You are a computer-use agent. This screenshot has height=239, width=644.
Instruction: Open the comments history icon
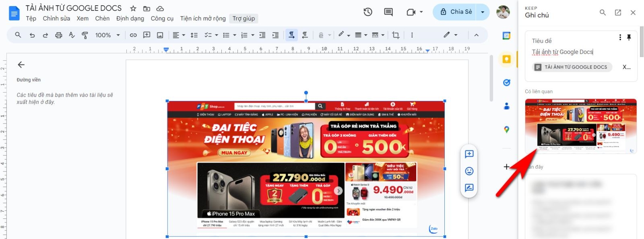tap(388, 12)
